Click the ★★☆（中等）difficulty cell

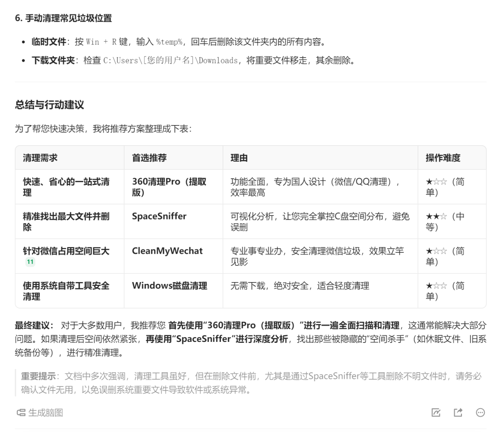coord(452,222)
